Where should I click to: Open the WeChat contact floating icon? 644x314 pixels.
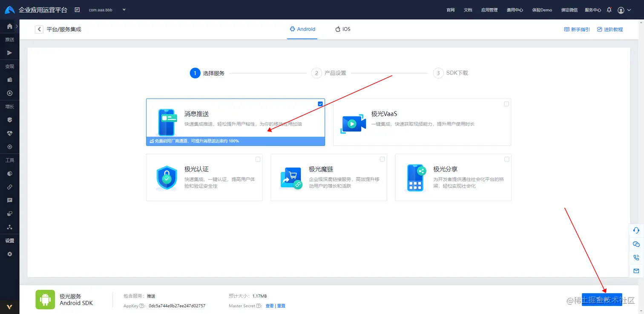[x=636, y=244]
